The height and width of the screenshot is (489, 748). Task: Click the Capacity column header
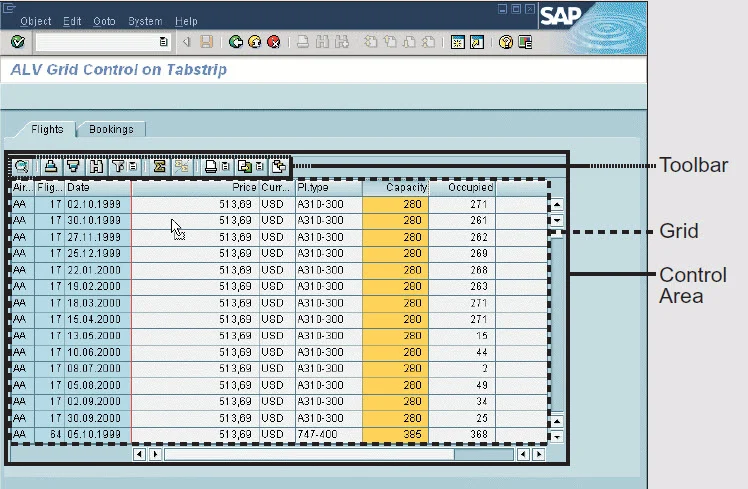tap(395, 187)
